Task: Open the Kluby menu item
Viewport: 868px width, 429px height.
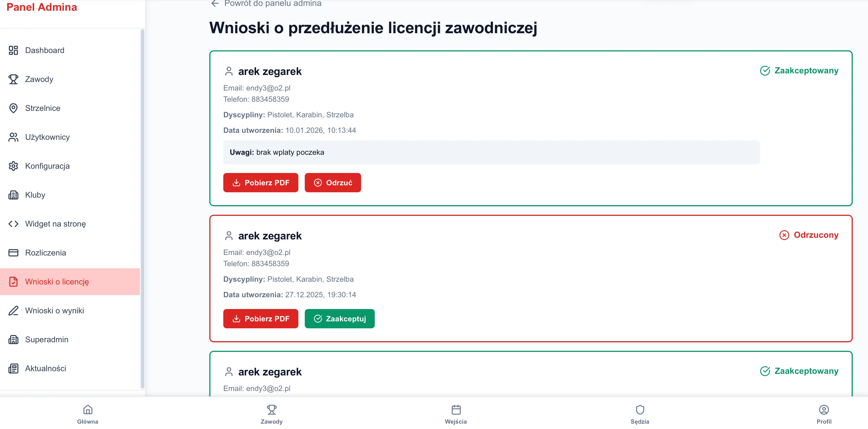Action: click(x=35, y=195)
